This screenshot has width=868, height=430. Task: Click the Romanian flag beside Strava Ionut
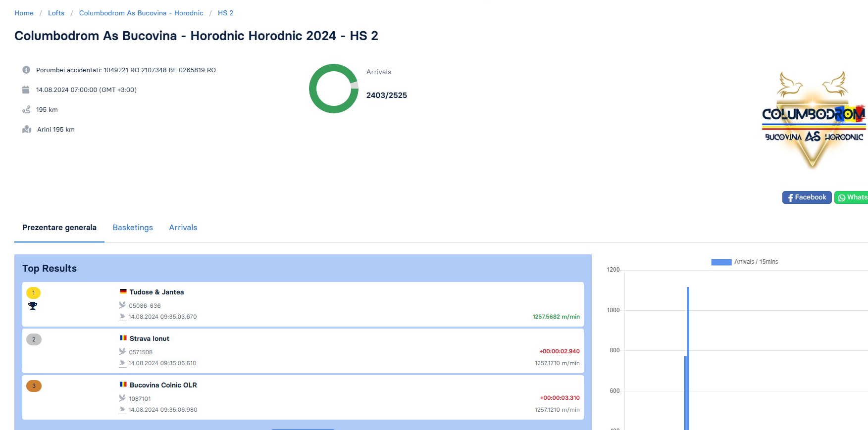click(x=123, y=338)
